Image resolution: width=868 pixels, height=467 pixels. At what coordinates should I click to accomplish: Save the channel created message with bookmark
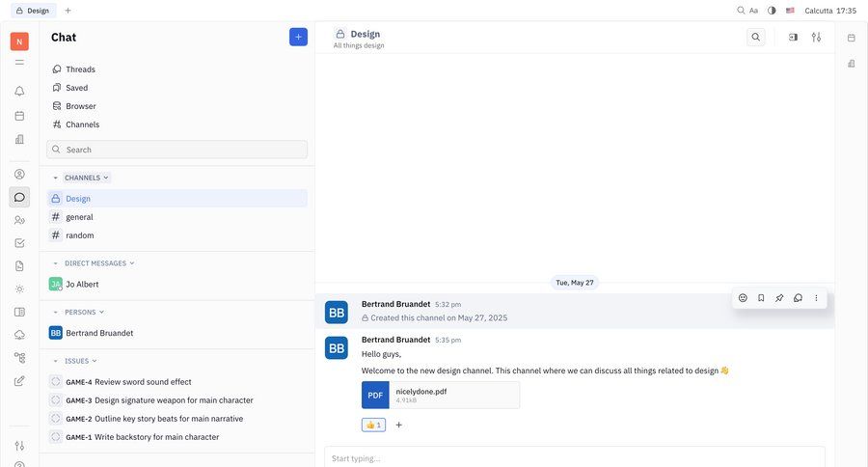(761, 298)
